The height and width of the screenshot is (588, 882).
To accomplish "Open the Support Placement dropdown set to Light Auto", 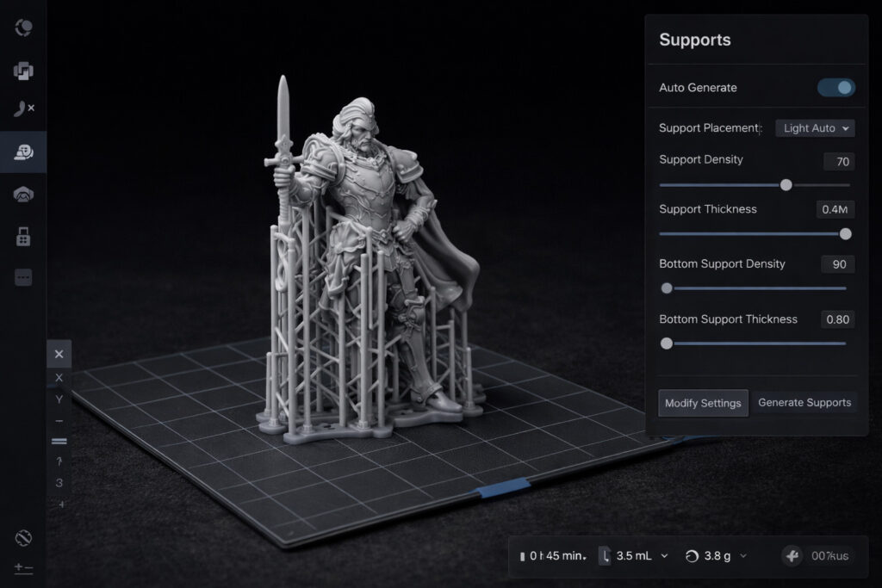I will pyautogui.click(x=815, y=127).
